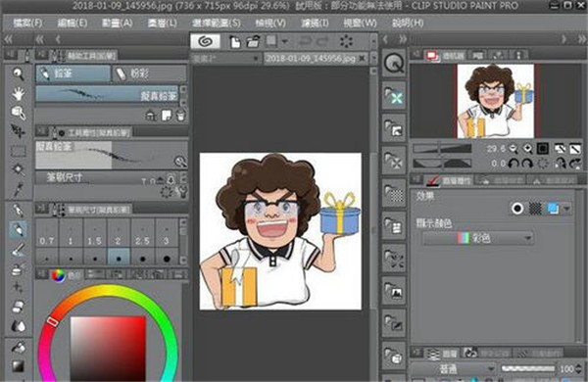Select the highlighted Pencil tool in toolbox
Viewport: 588px width, 382px height.
[18, 230]
